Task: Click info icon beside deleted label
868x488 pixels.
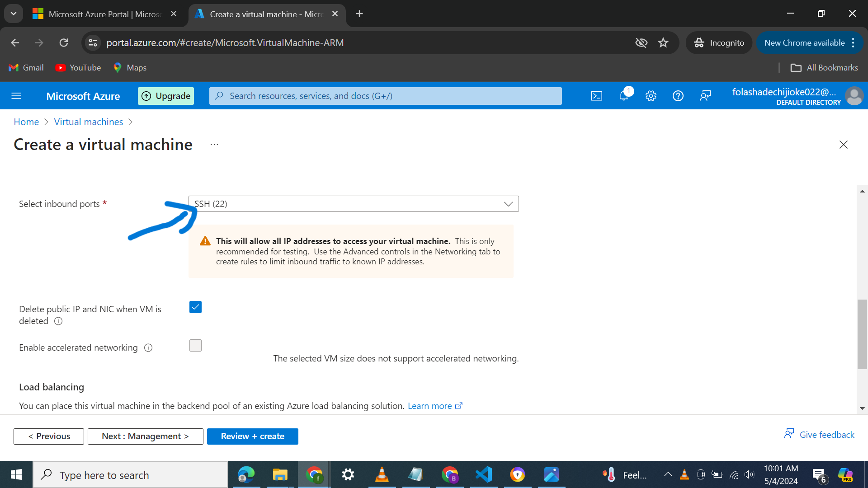Action: click(x=58, y=321)
